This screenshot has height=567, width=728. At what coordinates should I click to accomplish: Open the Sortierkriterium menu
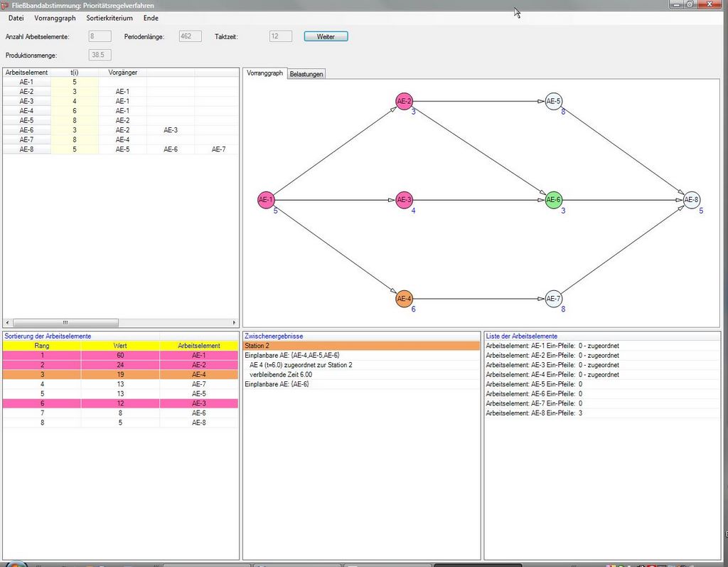[x=109, y=18]
